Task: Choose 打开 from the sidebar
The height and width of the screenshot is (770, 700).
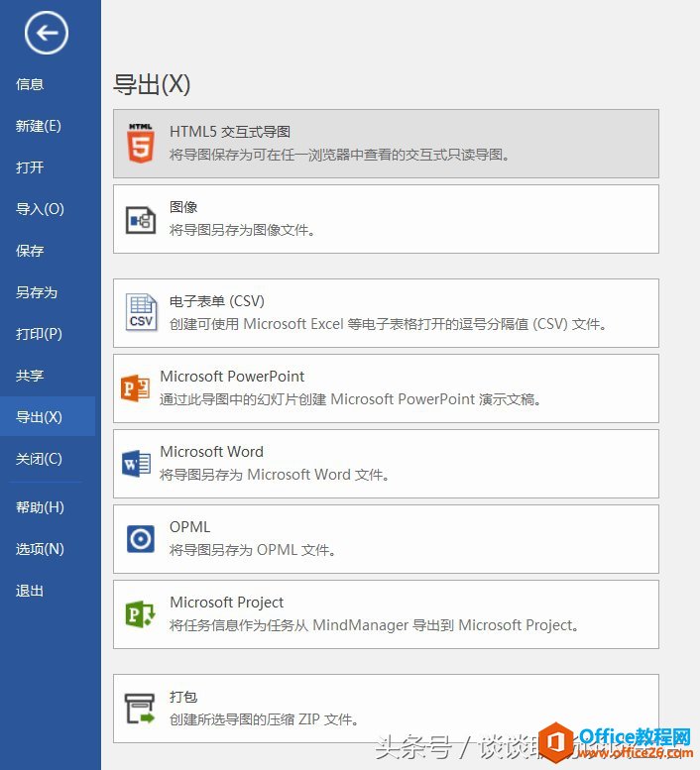Action: (x=30, y=167)
